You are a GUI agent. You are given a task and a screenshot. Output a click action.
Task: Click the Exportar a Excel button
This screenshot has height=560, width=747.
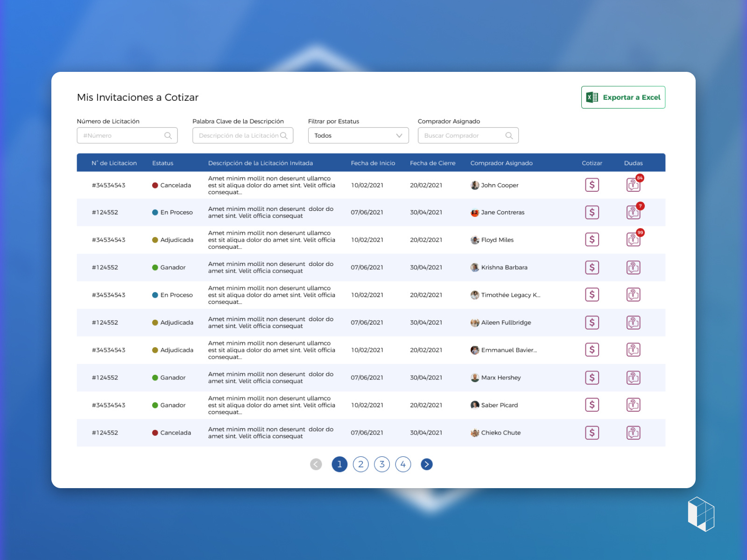pos(623,97)
